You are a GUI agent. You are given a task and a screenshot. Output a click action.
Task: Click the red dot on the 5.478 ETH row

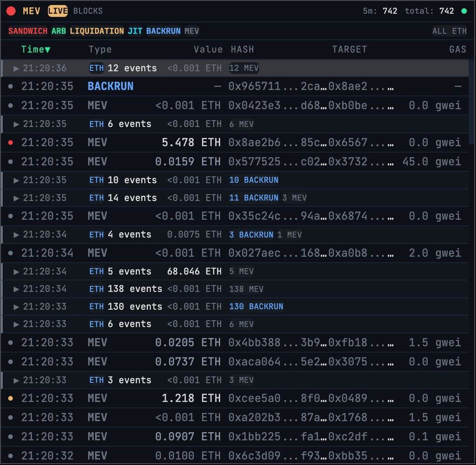(11, 143)
